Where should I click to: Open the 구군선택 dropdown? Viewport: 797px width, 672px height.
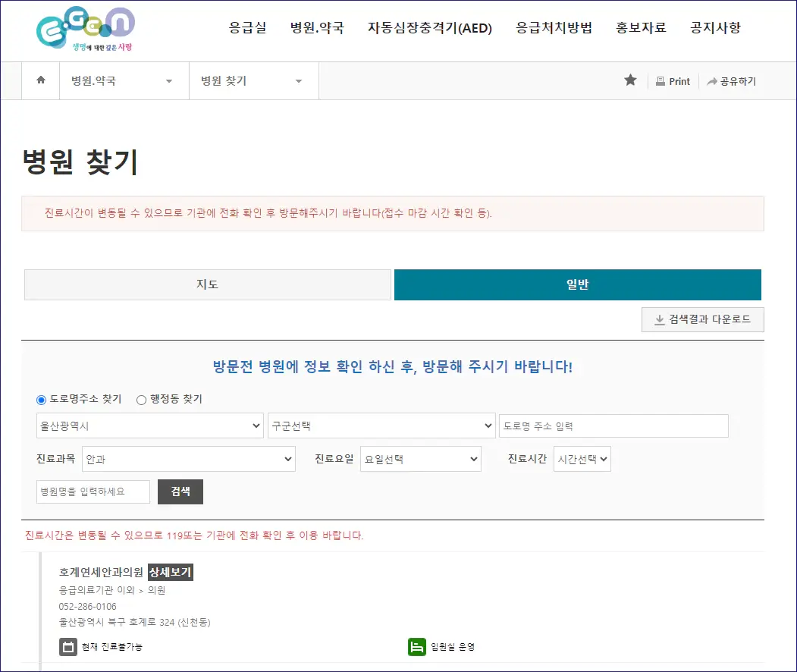point(381,425)
